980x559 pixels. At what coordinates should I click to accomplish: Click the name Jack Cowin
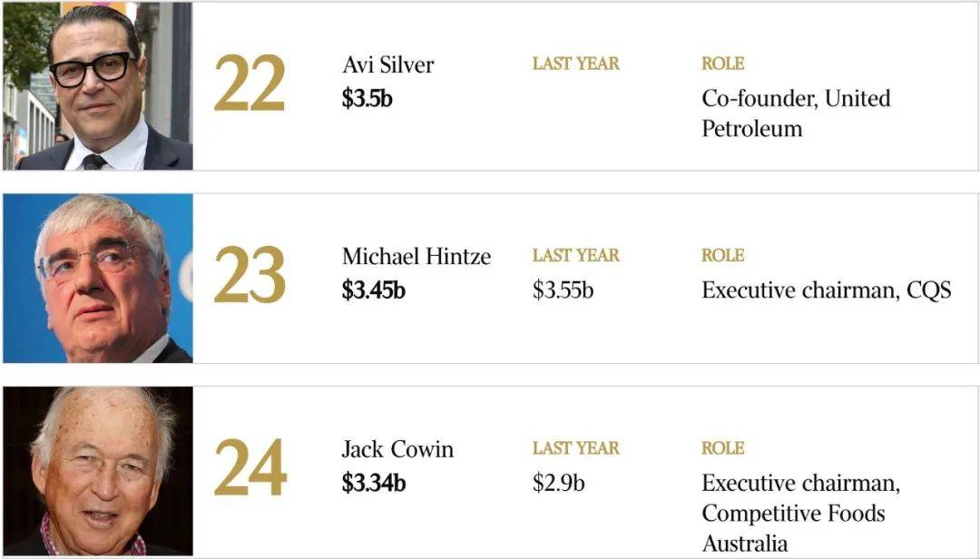point(397,449)
